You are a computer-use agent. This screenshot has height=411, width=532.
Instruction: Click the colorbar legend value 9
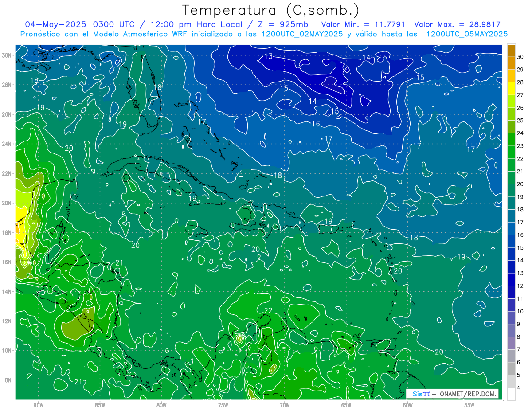pyautogui.click(x=519, y=324)
